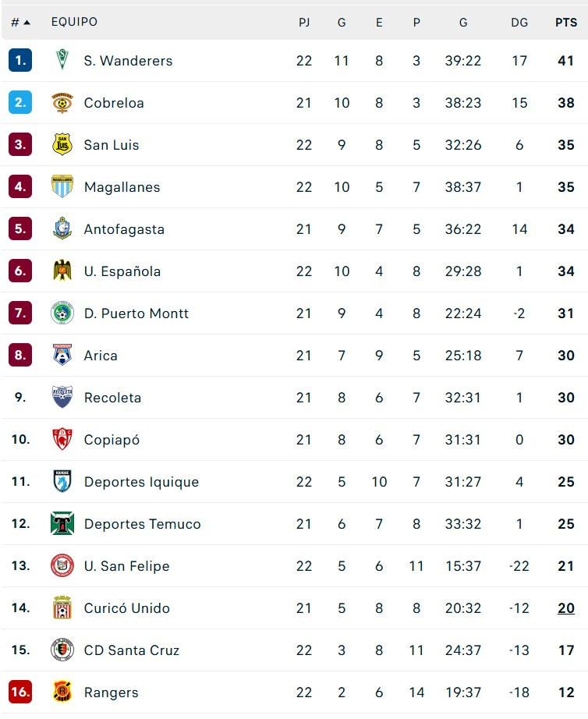Click the U. Española eagle crest
Image resolution: width=588 pixels, height=719 pixels.
62,271
